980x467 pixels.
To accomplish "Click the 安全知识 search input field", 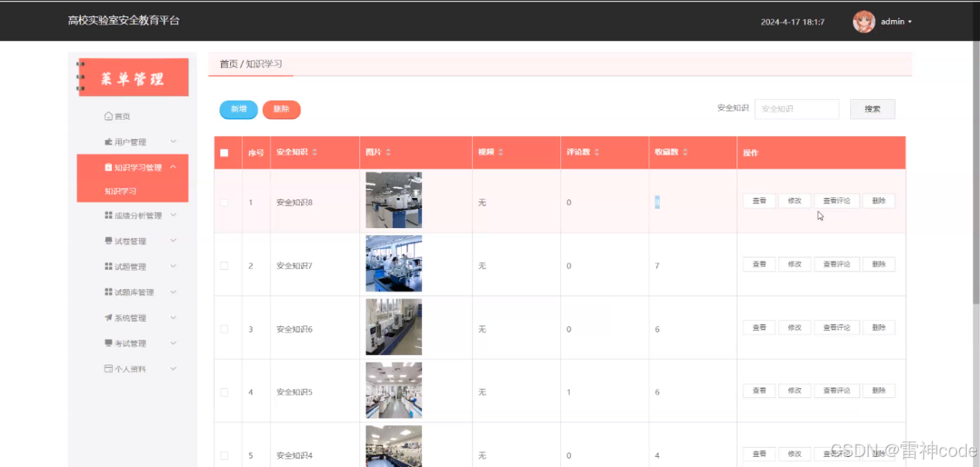I will [x=797, y=108].
